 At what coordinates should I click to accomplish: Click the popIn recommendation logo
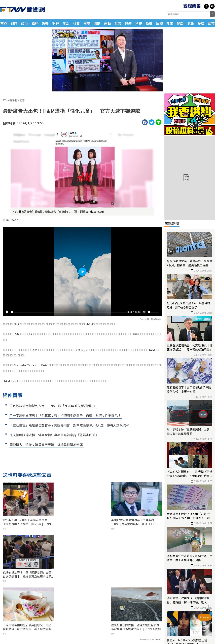158,639
